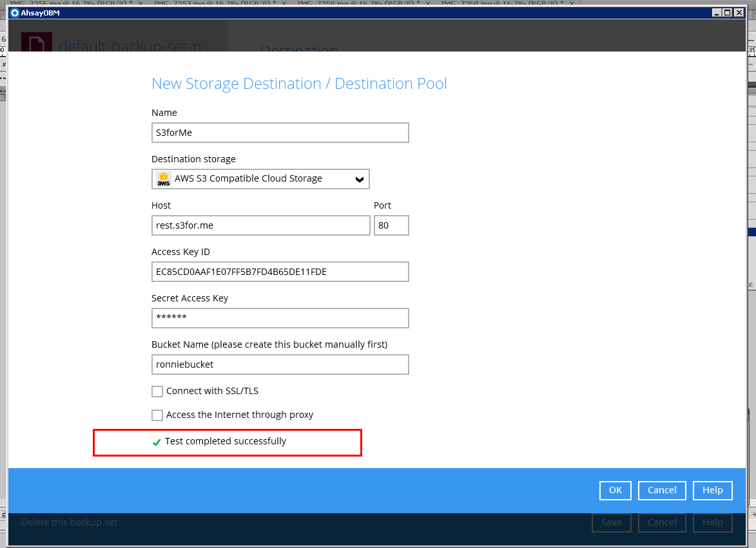756x548 pixels.
Task: Open Help from the bright blue dialog bar
Action: tap(713, 490)
